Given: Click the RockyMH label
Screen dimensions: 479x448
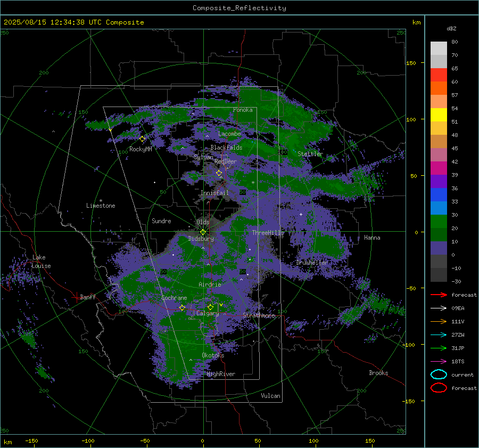Looking at the screenshot, I should pos(140,149).
